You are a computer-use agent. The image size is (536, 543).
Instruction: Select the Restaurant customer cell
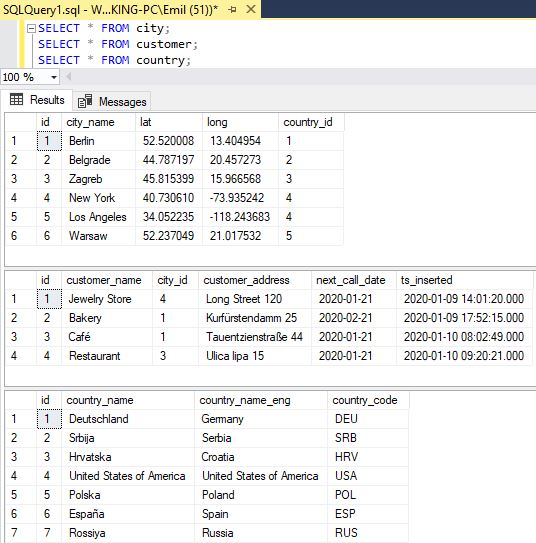107,356
